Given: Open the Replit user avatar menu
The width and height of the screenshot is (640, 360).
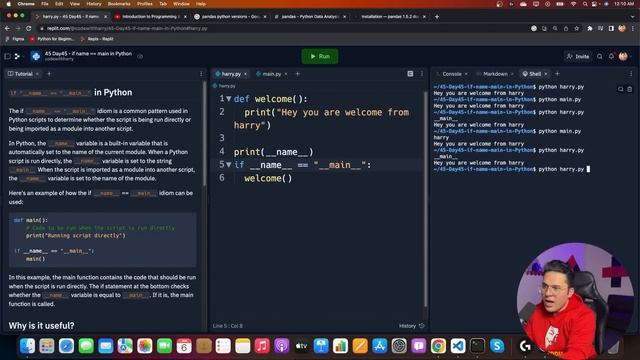Looking at the screenshot, I should coord(623,56).
